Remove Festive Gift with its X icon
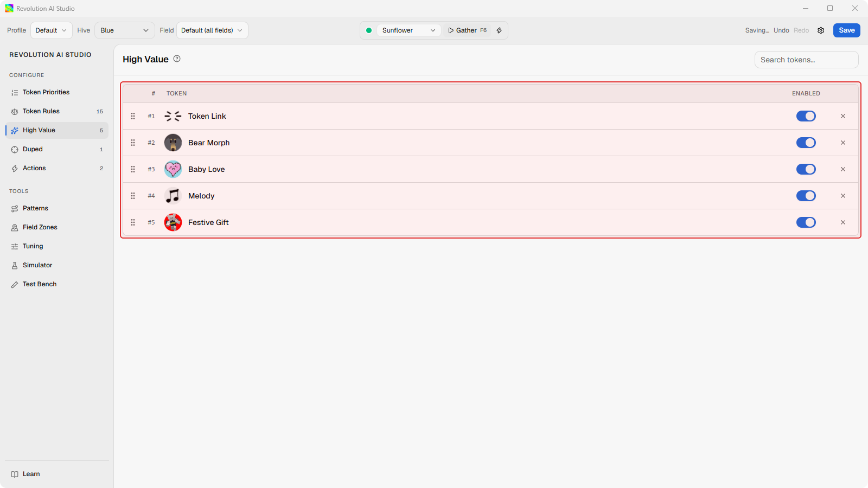The image size is (868, 488). [843, 222]
